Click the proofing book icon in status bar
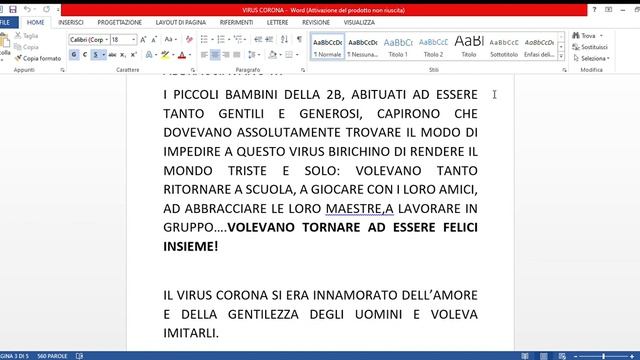 click(x=79, y=356)
